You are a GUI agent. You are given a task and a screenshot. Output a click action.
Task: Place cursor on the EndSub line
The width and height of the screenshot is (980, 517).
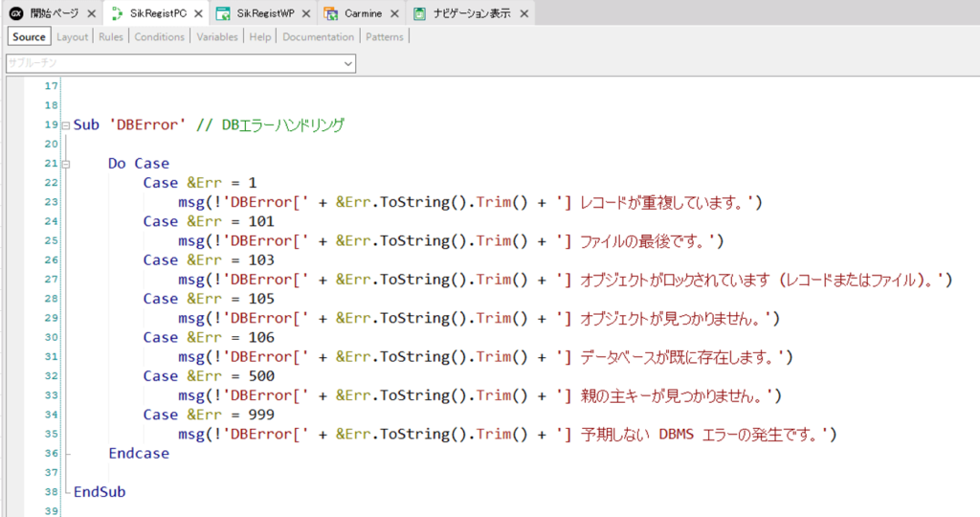tap(100, 492)
